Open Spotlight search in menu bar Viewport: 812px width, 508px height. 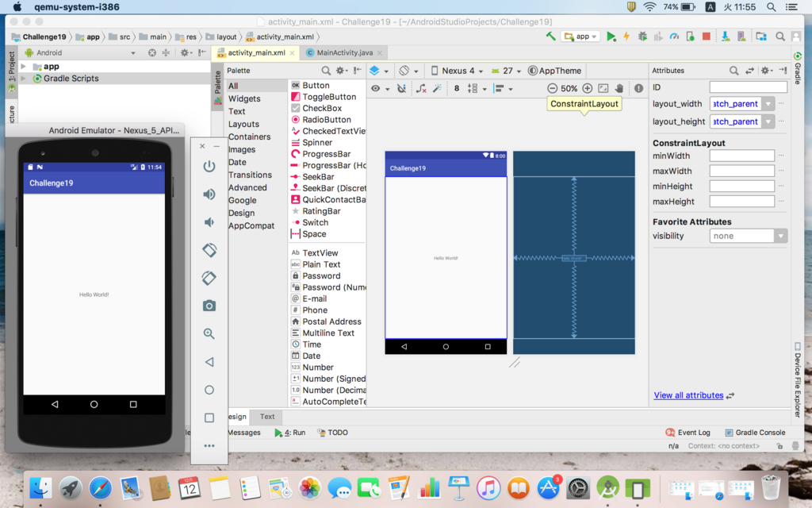coord(771,6)
